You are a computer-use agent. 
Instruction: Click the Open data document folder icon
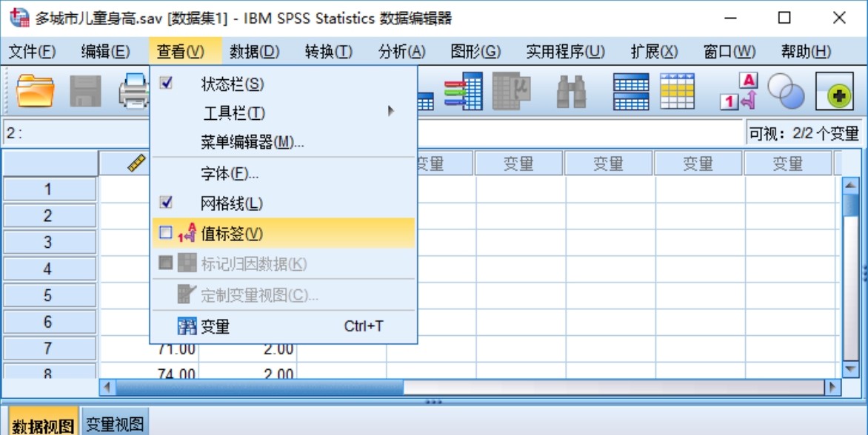[36, 91]
